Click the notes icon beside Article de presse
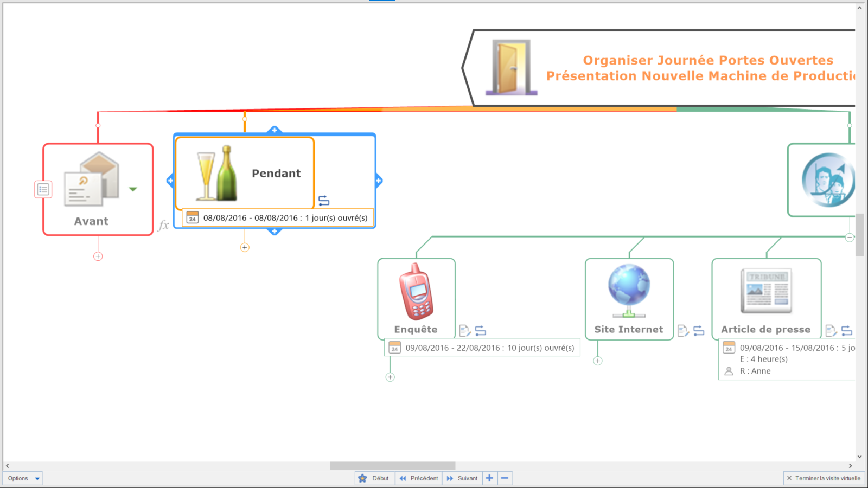 tap(831, 330)
